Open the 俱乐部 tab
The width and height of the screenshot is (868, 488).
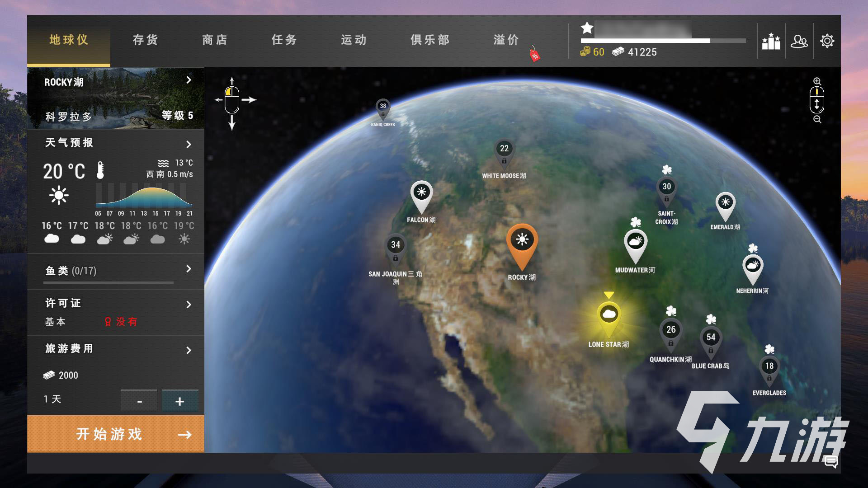(430, 40)
